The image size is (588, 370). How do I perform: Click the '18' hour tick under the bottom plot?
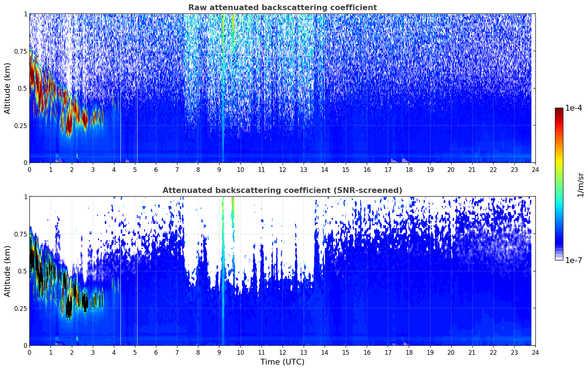coord(409,352)
